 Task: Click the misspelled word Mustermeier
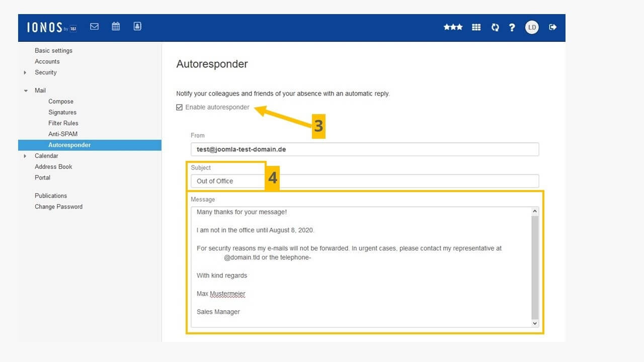point(228,294)
